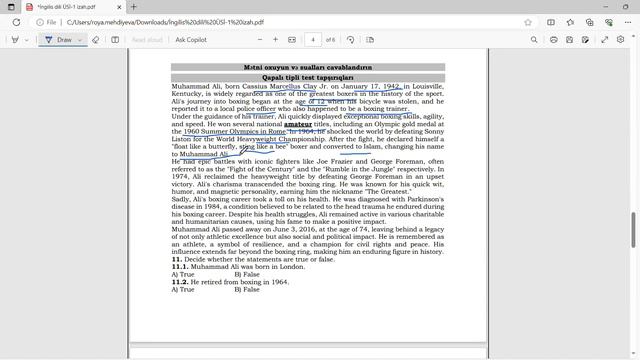Toggle two-page view layout
This screenshot has width=640, height=360.
tap(115, 40)
